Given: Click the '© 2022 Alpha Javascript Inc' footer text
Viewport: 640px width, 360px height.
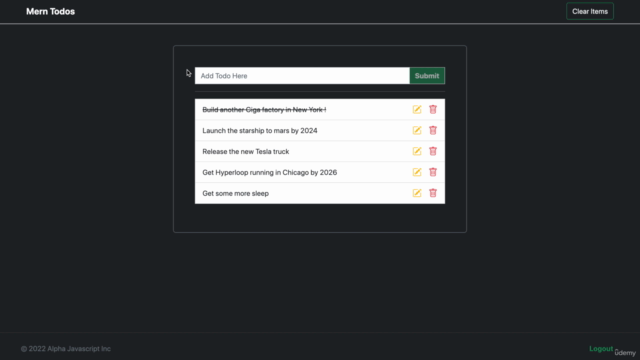Looking at the screenshot, I should [66, 349].
